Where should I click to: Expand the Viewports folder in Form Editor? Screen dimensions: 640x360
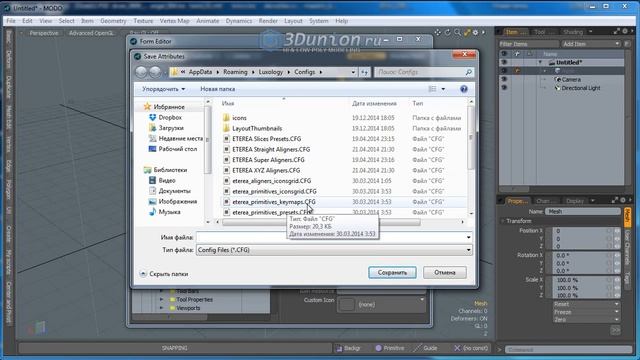162,308
